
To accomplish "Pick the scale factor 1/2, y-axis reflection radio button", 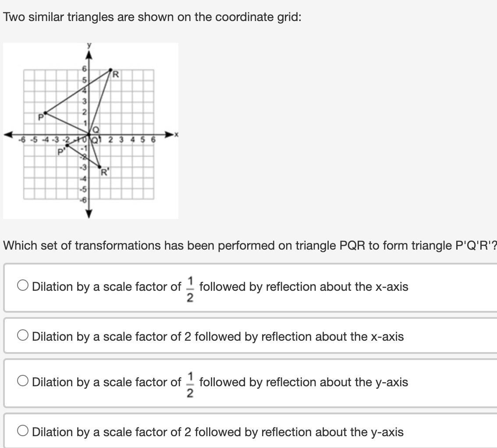I will click(x=23, y=381).
